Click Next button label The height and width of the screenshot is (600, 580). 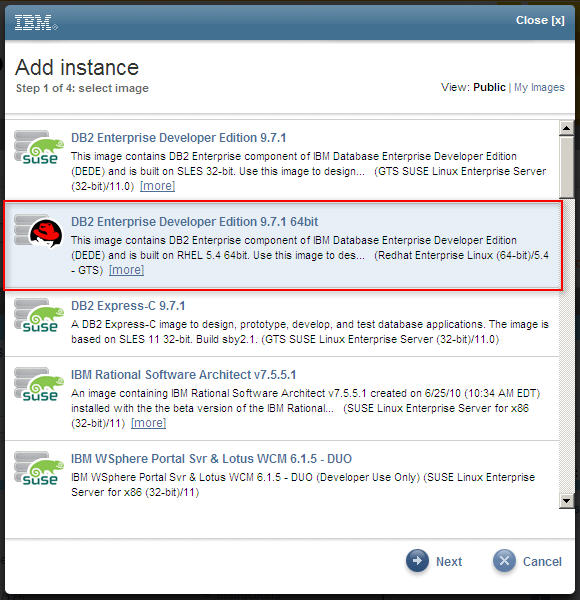449,561
